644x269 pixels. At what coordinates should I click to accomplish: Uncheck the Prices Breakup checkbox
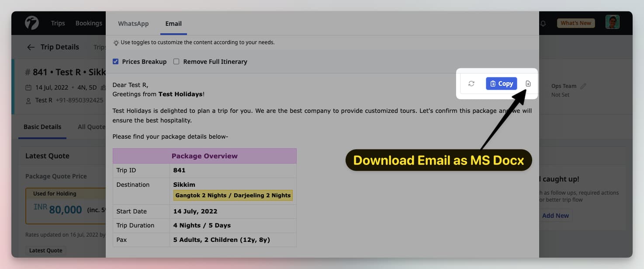[x=115, y=61]
